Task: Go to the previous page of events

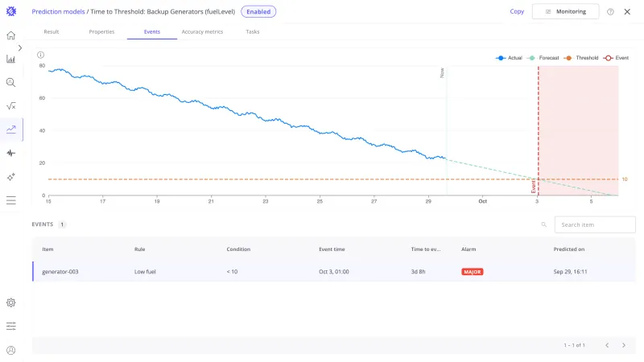Action: click(607, 345)
